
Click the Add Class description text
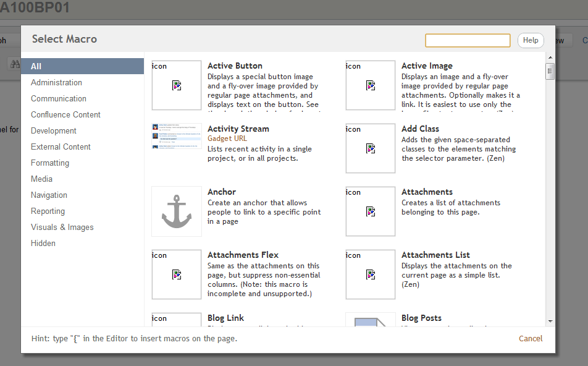[459, 149]
